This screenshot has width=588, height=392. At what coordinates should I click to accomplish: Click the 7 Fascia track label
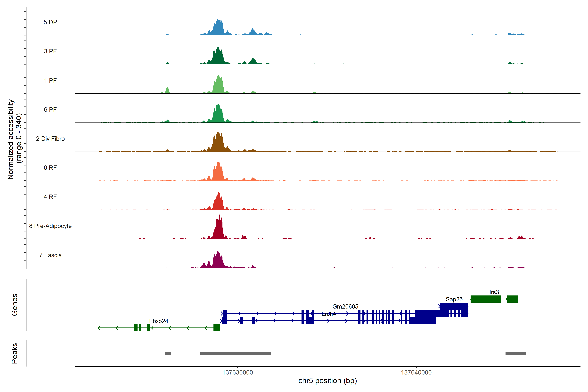coord(50,255)
